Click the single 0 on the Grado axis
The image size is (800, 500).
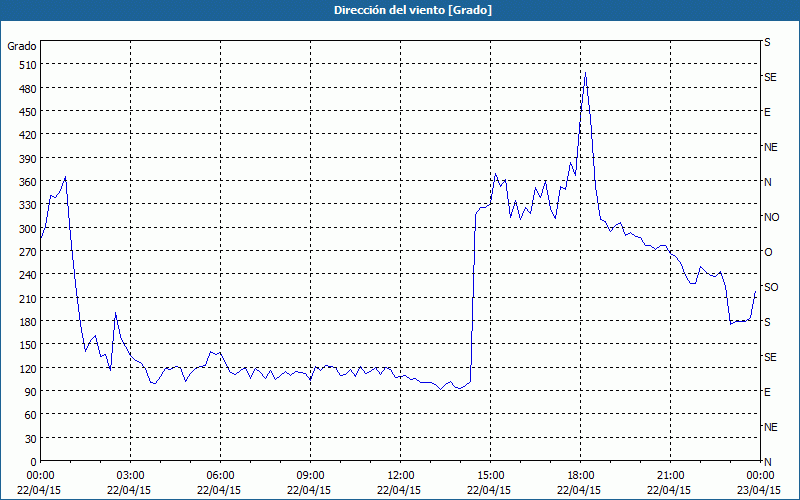coord(34,462)
